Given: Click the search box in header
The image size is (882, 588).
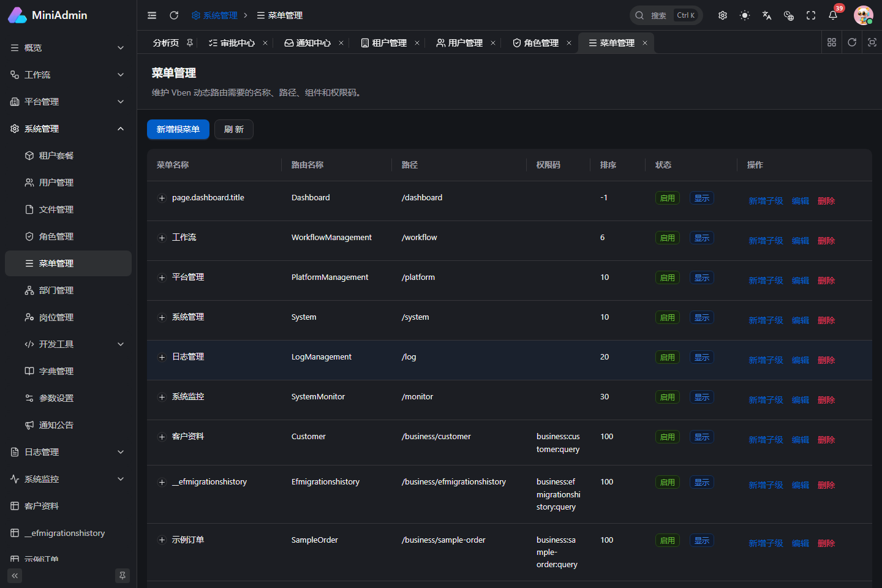Looking at the screenshot, I should tap(666, 15).
